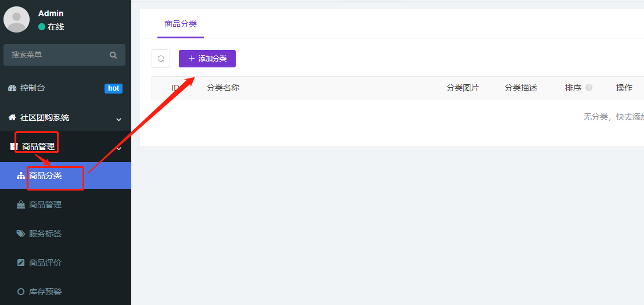Open the 社区团购系统 menu
The height and width of the screenshot is (305, 644).
pyautogui.click(x=66, y=118)
